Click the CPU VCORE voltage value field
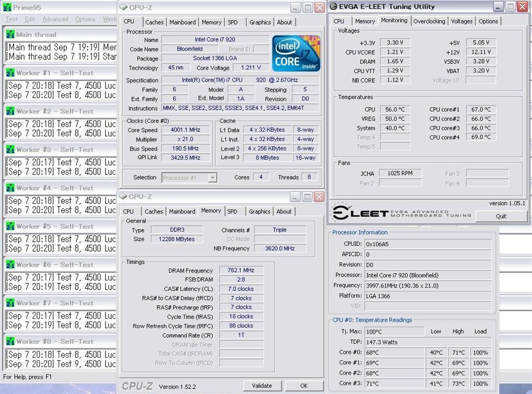The image size is (532, 394). tap(393, 52)
